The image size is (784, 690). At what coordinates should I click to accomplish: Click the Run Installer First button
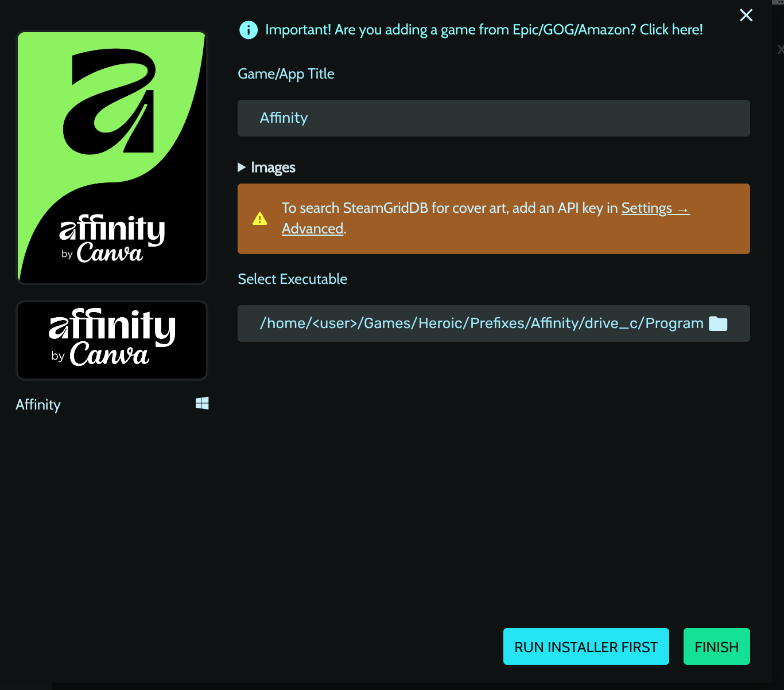pyautogui.click(x=586, y=646)
